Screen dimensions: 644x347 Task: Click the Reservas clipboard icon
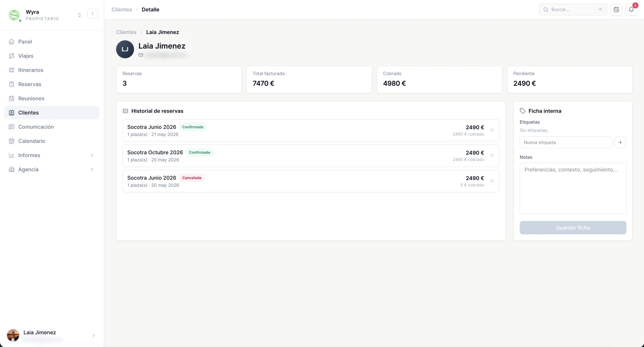[x=12, y=84]
